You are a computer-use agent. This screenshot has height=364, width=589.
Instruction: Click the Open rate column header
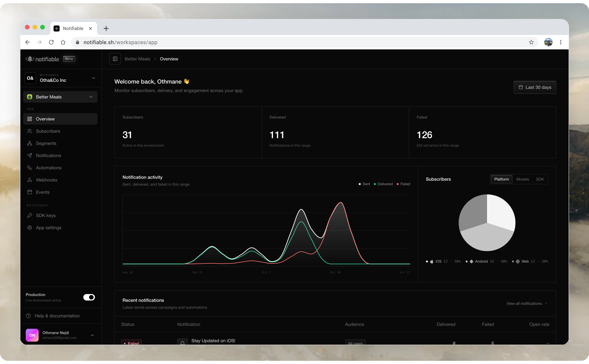click(x=539, y=325)
